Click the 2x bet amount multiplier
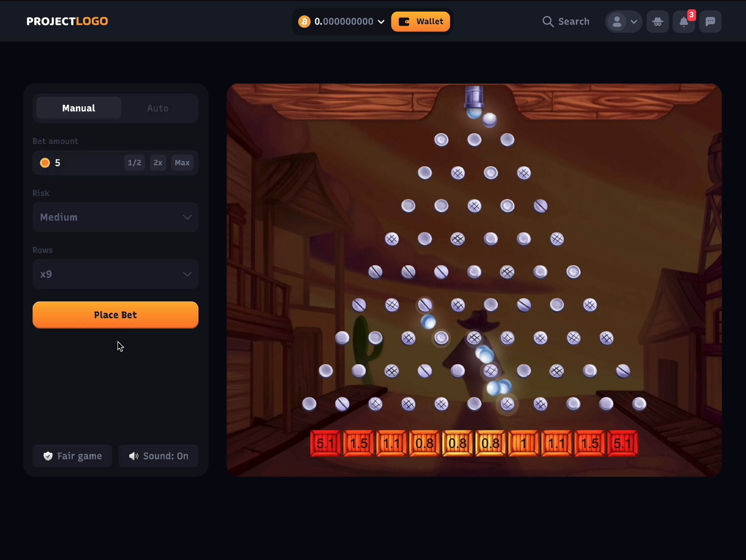Screen dimensions: 746x560 tap(158, 163)
